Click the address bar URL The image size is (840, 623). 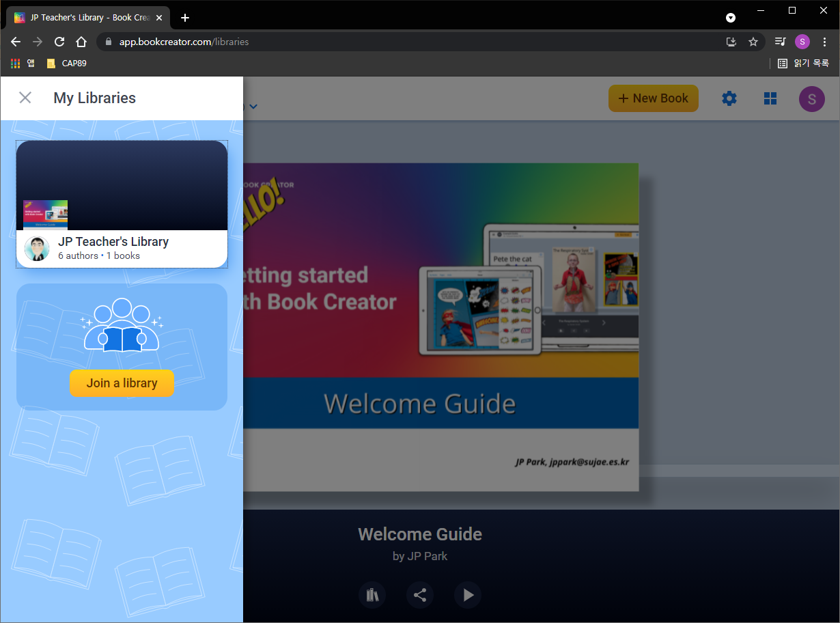(184, 42)
